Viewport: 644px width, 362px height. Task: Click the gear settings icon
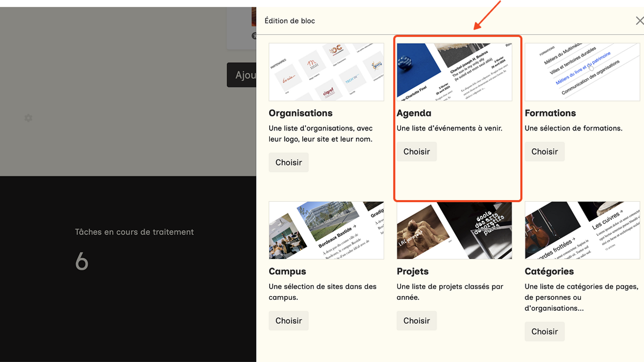(x=28, y=118)
